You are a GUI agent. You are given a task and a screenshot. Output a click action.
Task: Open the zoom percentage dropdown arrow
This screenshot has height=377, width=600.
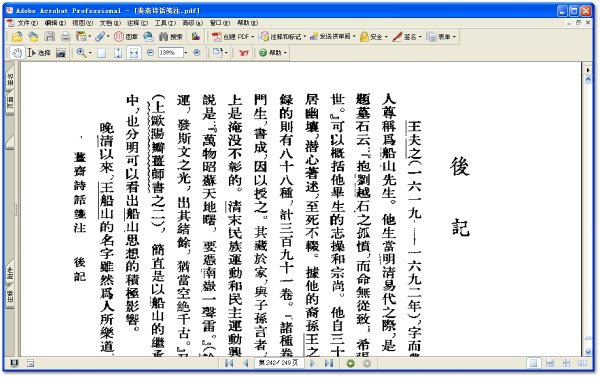[x=186, y=53]
